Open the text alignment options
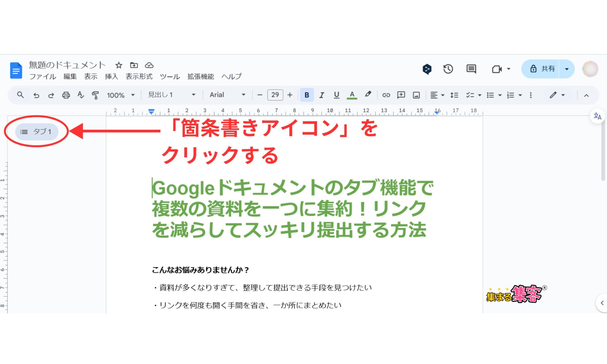The height and width of the screenshot is (364, 607). tap(437, 95)
